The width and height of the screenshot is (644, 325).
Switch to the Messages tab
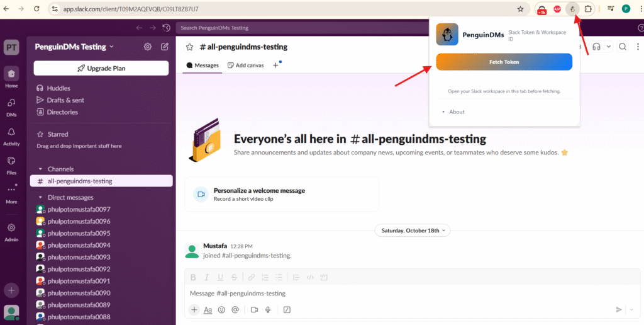click(x=203, y=66)
